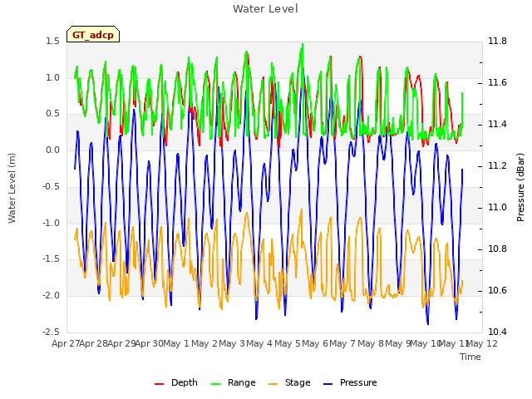
Task: Click the May 5 date tick label
Action: (x=288, y=343)
